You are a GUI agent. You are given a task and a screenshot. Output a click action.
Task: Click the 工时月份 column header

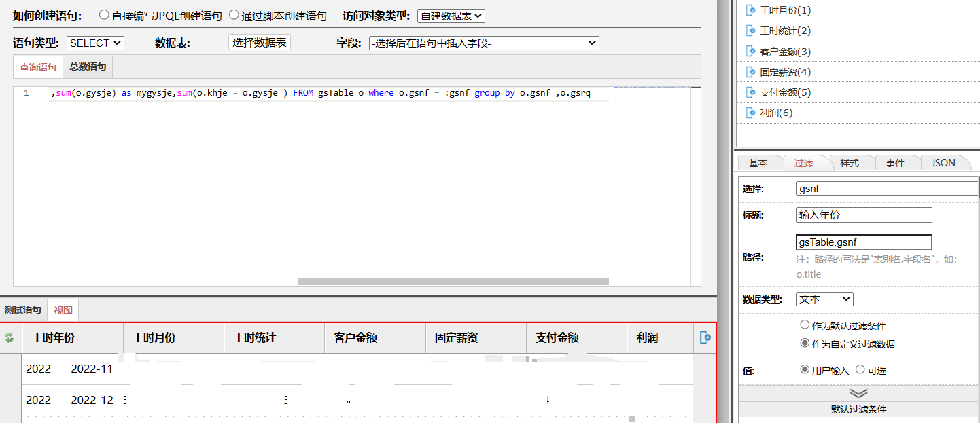[173, 337]
